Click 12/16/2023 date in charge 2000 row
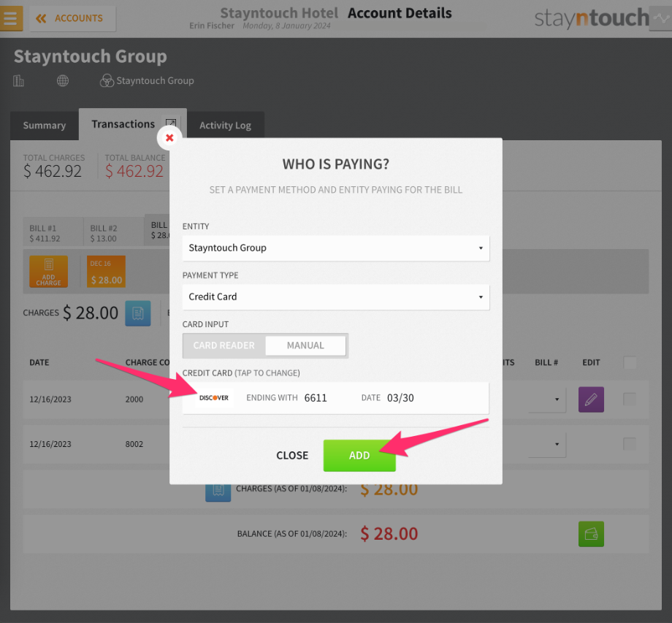The image size is (672, 623). pos(50,400)
